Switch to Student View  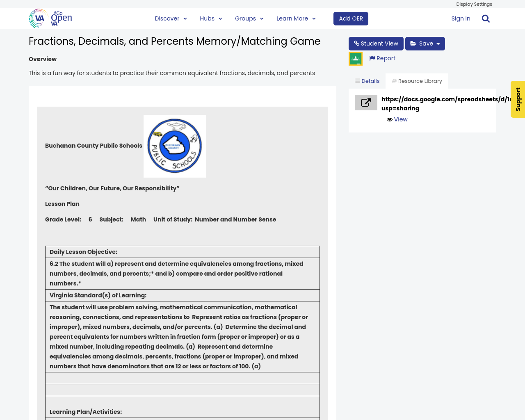tap(376, 43)
